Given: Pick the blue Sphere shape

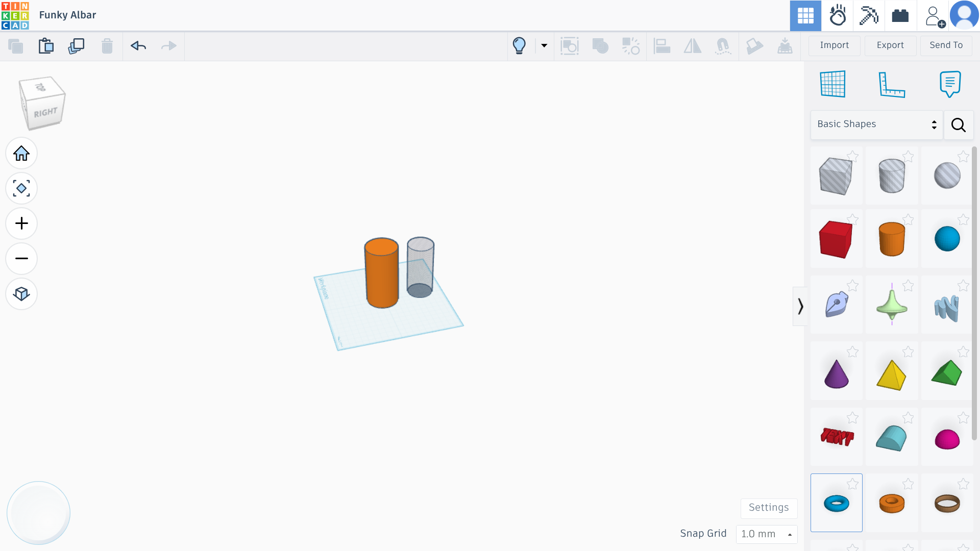Looking at the screenshot, I should pos(947,239).
